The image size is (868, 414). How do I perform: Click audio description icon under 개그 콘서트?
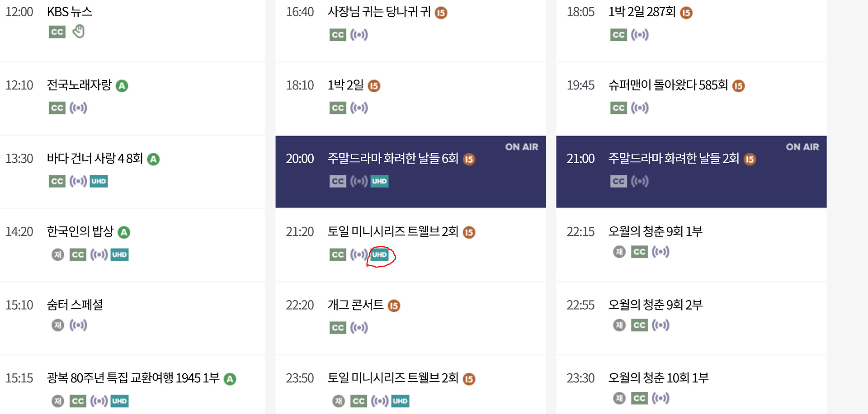(x=359, y=328)
